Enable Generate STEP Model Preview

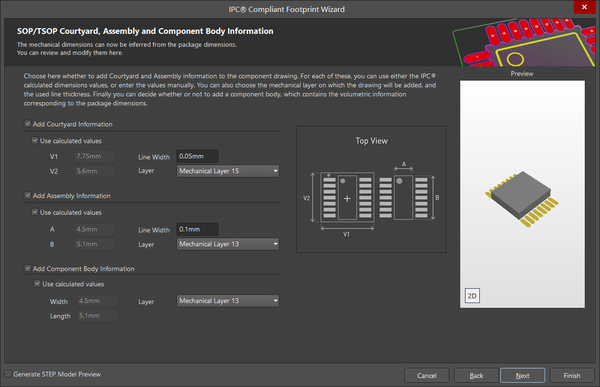point(8,374)
